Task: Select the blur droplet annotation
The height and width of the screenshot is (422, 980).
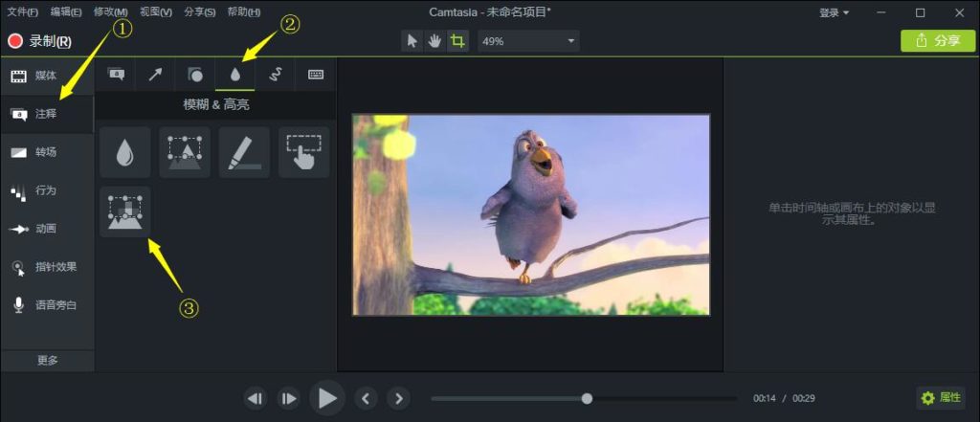Action: [x=125, y=152]
